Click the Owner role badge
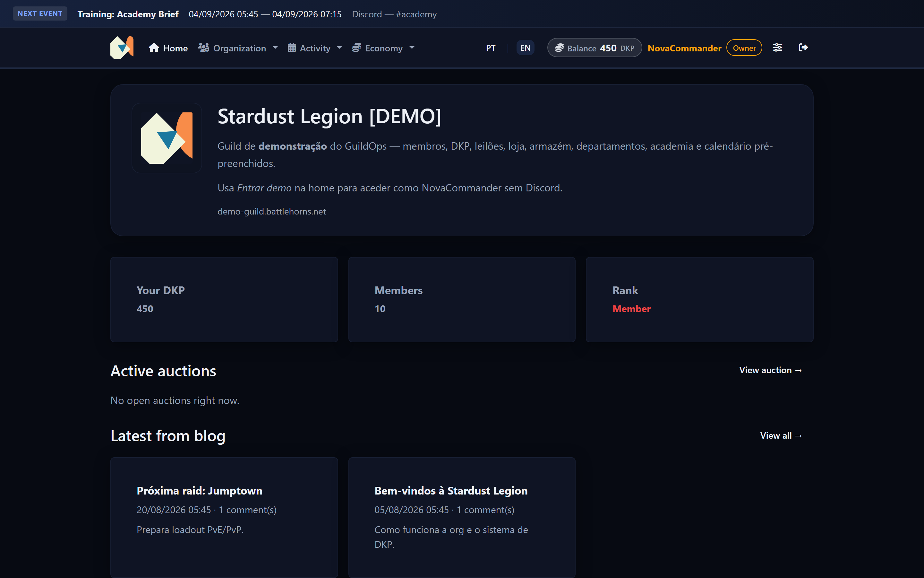 (x=744, y=48)
